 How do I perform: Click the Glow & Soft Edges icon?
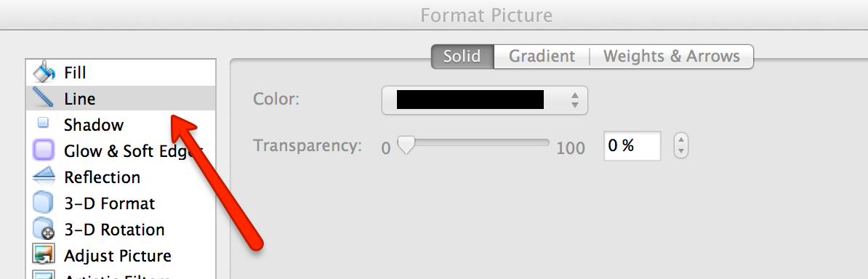44,150
